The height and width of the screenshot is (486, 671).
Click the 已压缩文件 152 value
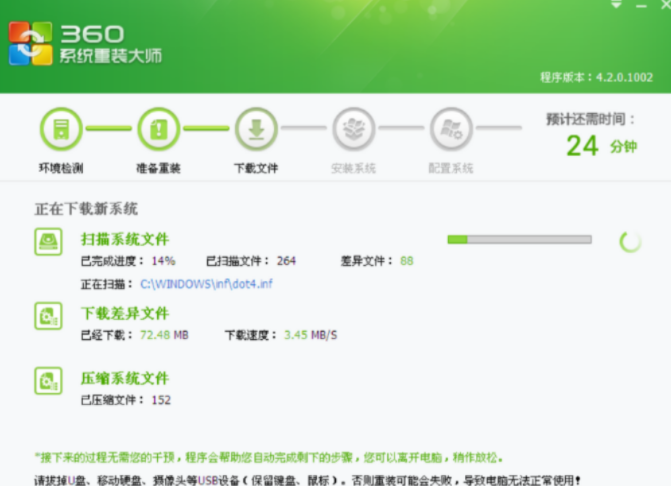[x=161, y=400]
